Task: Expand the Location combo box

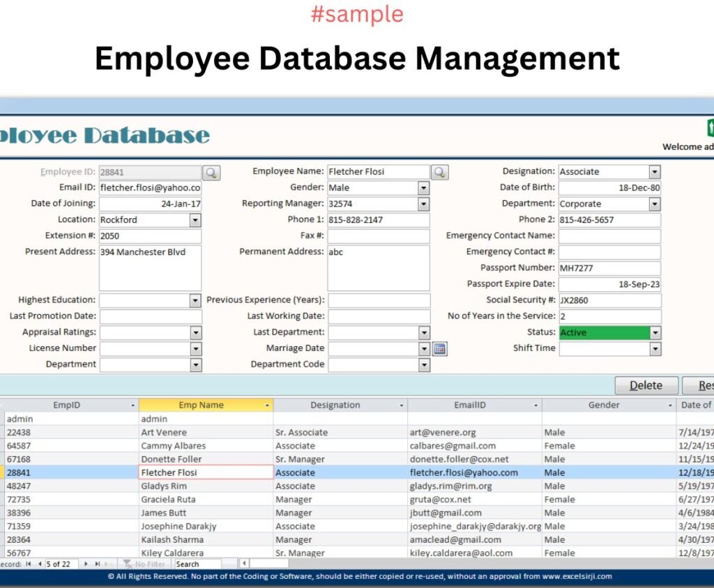Action: coord(195,220)
